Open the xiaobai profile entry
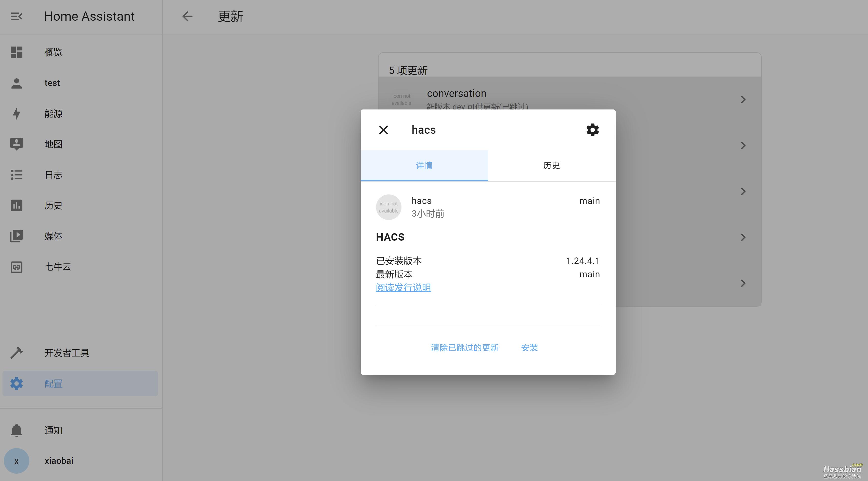The width and height of the screenshot is (868, 481). 59,461
